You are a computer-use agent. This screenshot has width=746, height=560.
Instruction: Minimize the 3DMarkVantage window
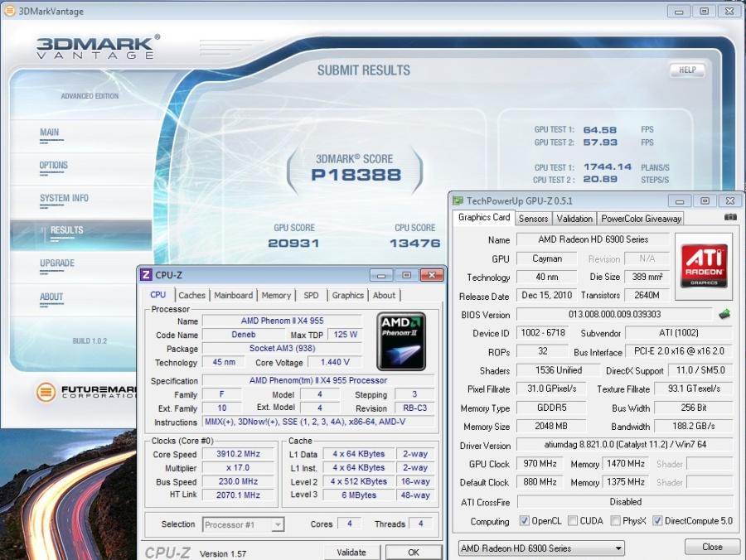click(679, 11)
